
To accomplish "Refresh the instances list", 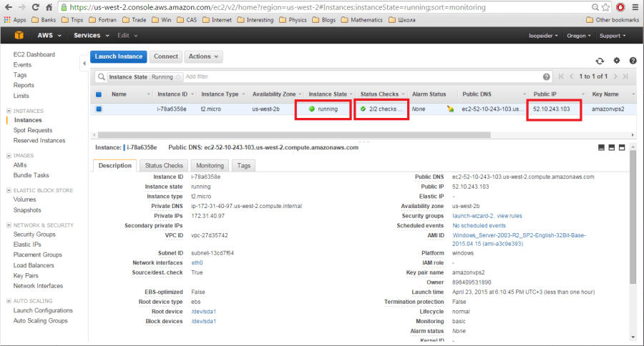I will (x=600, y=61).
